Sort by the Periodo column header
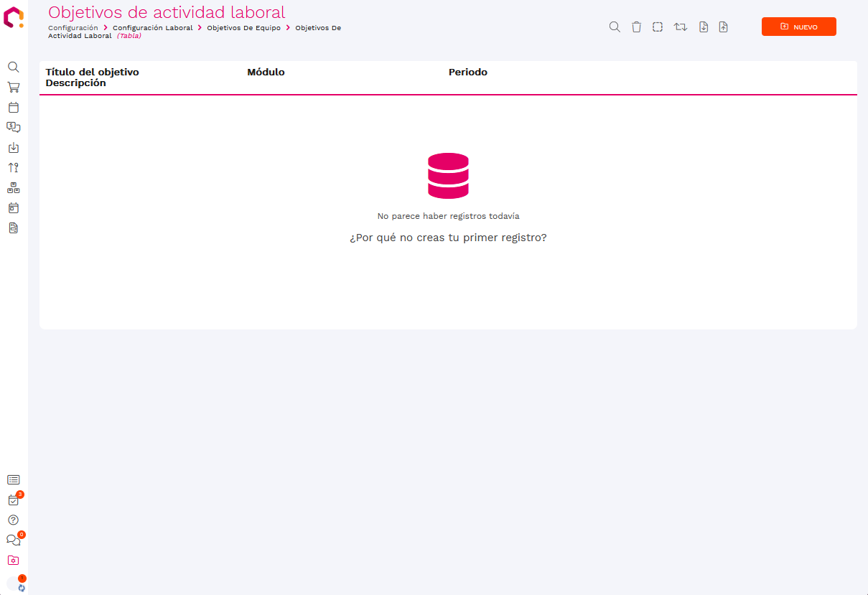The image size is (868, 595). (467, 72)
